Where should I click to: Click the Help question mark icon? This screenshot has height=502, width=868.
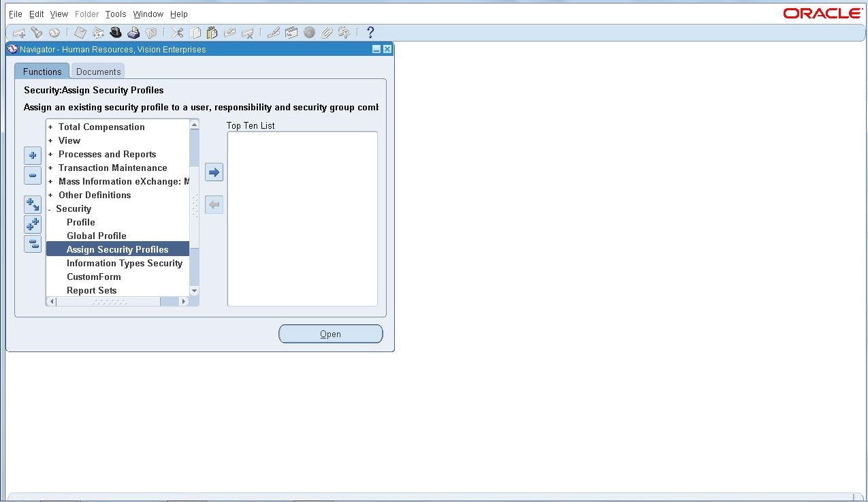(x=370, y=32)
